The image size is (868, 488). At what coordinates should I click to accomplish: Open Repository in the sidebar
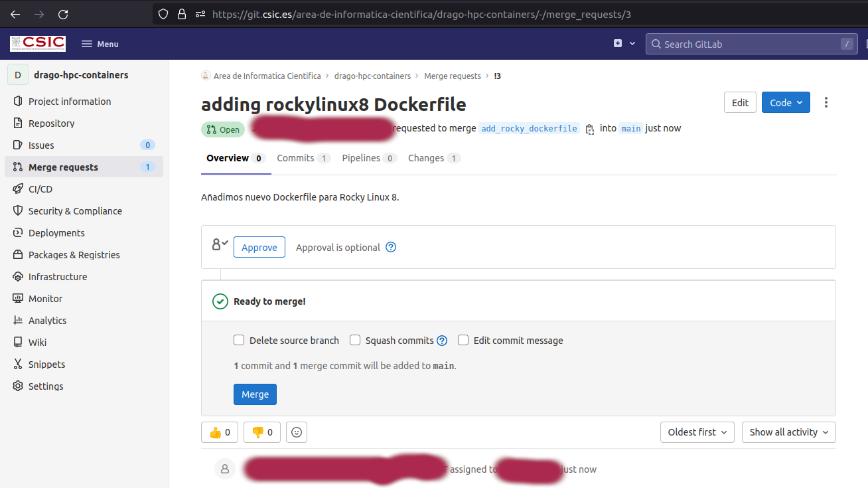[84, 123]
